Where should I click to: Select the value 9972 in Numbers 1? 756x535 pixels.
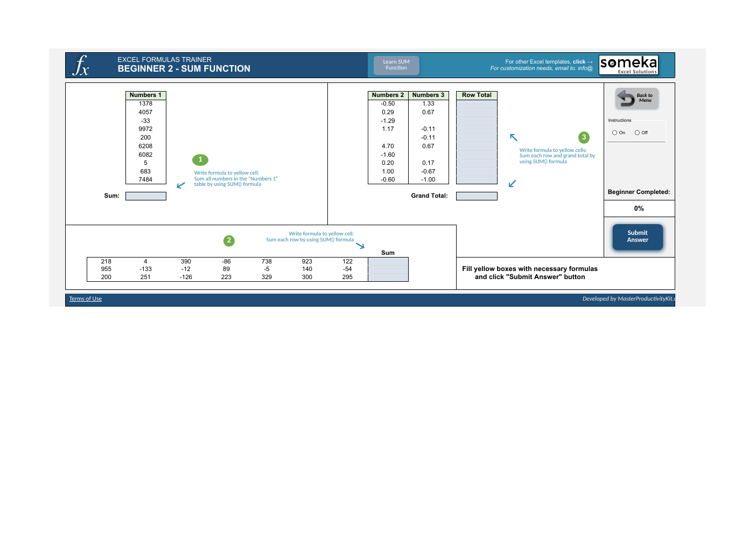pos(146,129)
